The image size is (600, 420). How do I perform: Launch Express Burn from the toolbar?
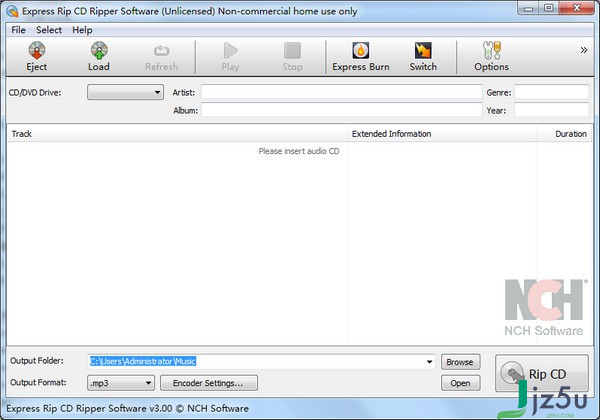tap(360, 56)
